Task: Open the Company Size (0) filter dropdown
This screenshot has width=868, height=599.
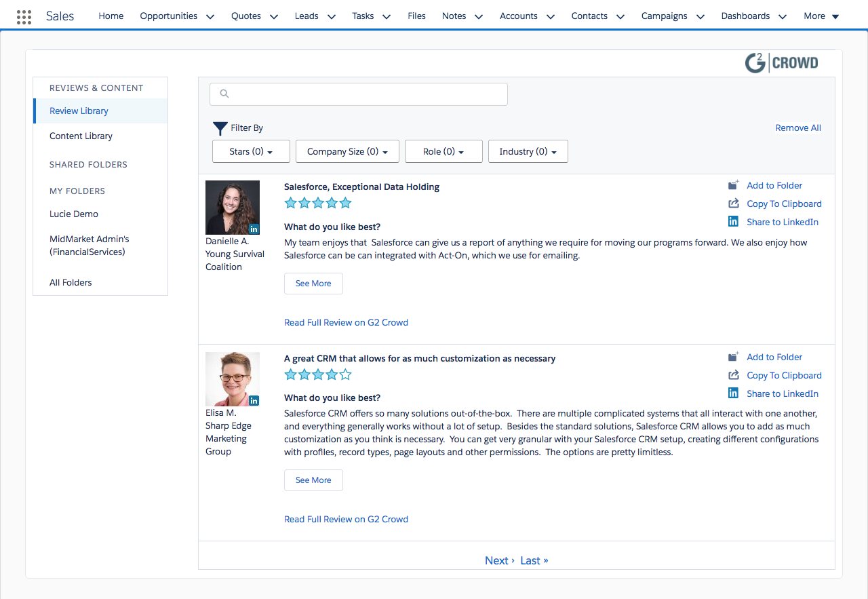Action: tap(348, 151)
